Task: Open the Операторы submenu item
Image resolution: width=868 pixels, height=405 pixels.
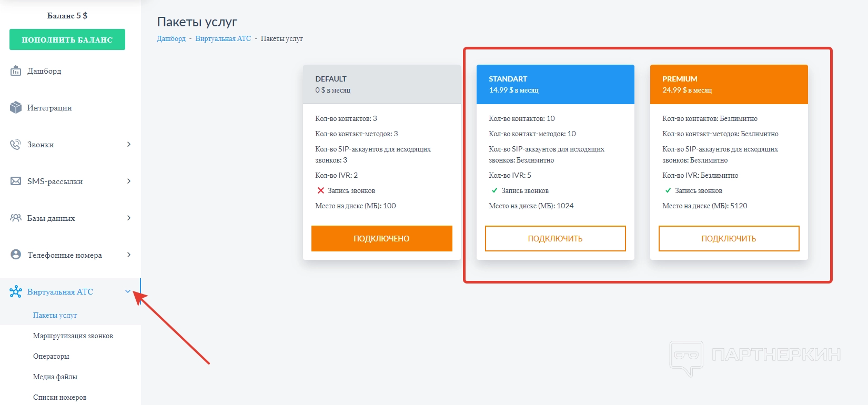Action: [51, 356]
